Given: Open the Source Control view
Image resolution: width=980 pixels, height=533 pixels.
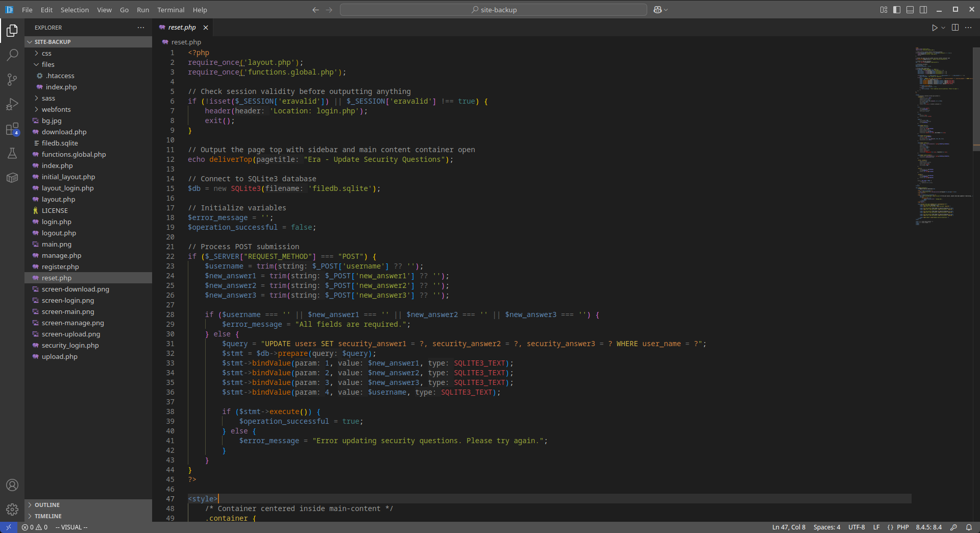Looking at the screenshot, I should coord(12,79).
